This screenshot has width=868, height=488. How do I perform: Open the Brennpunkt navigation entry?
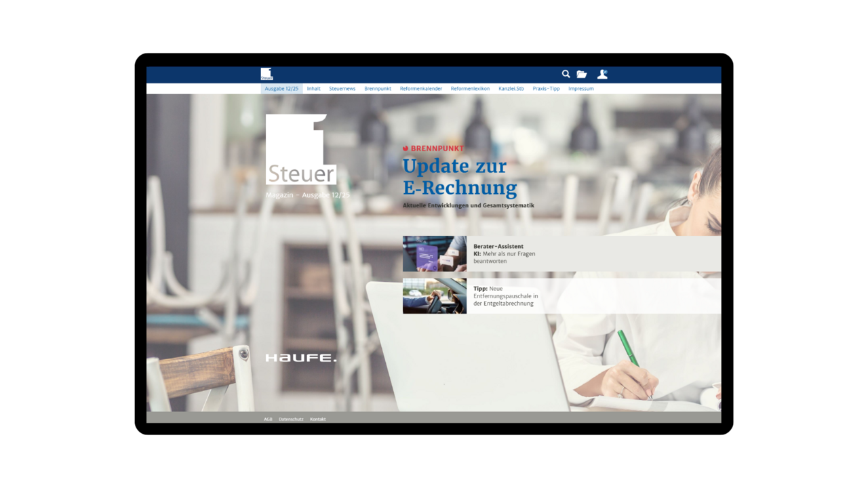pos(378,88)
